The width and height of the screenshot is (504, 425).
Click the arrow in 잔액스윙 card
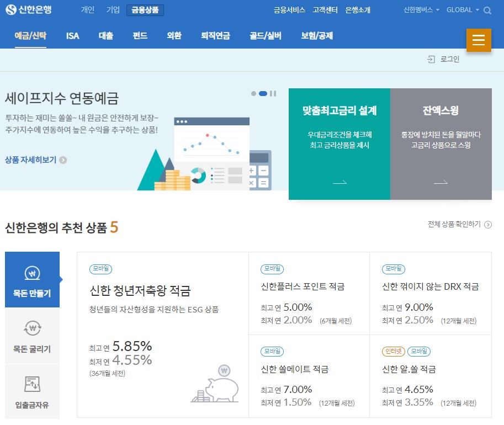(441, 182)
